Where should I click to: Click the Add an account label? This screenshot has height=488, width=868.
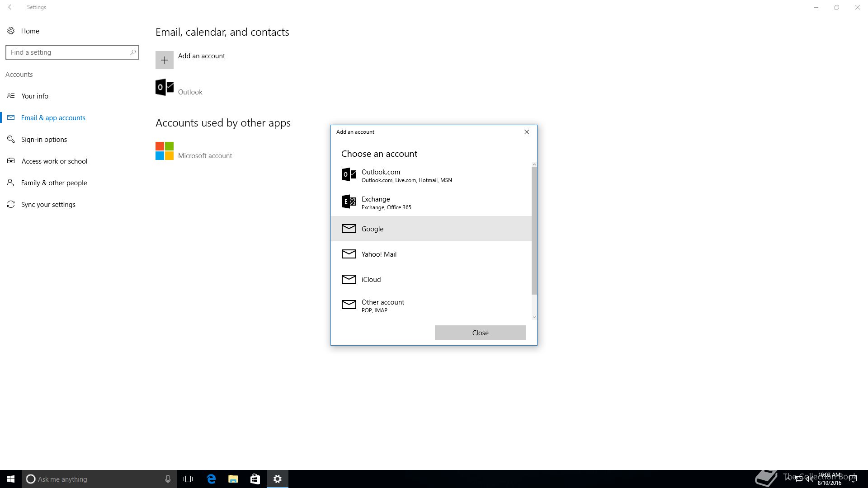coord(202,56)
